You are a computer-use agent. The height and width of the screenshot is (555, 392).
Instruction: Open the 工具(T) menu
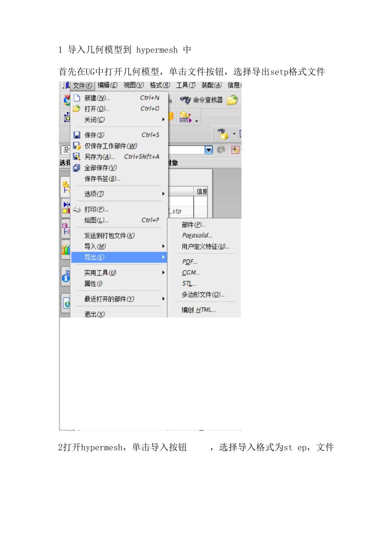coord(186,85)
